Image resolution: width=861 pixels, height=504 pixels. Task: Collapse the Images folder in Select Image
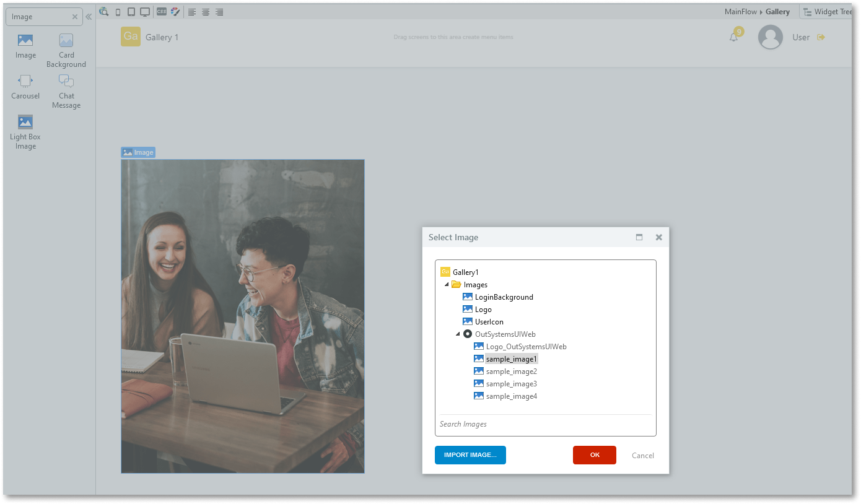point(447,284)
